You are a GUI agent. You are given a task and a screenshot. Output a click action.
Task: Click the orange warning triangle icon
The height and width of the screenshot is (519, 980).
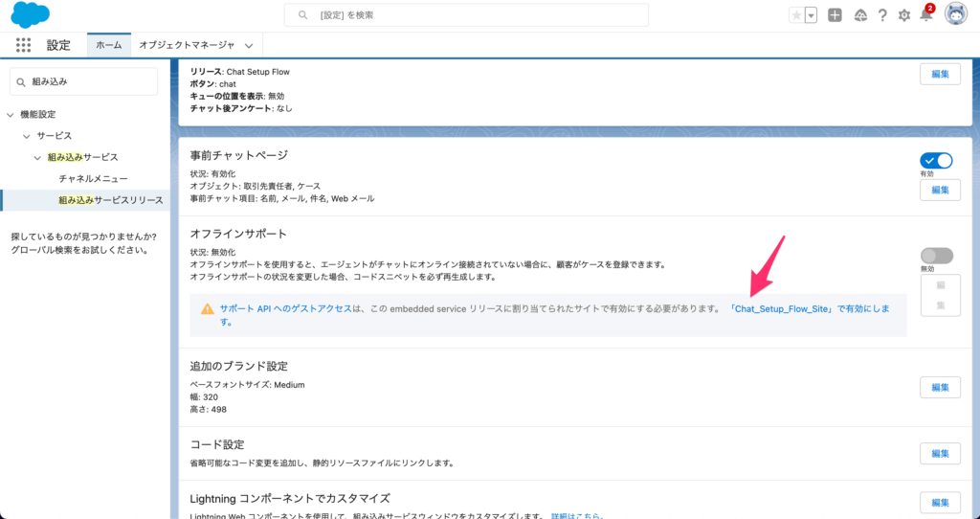coord(207,309)
